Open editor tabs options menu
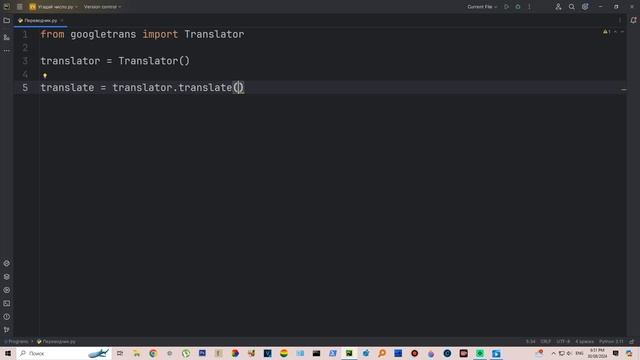 point(620,20)
